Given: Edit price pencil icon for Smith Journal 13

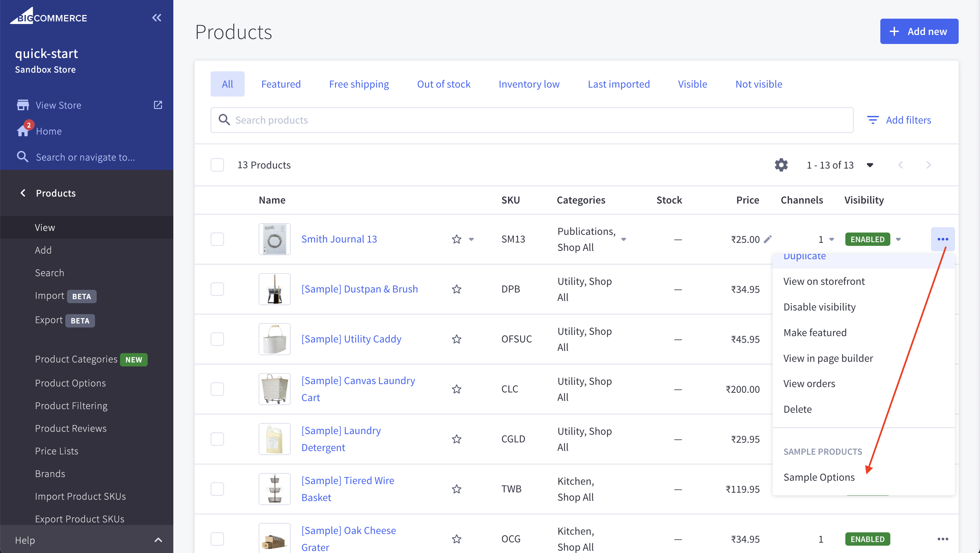Looking at the screenshot, I should point(768,239).
